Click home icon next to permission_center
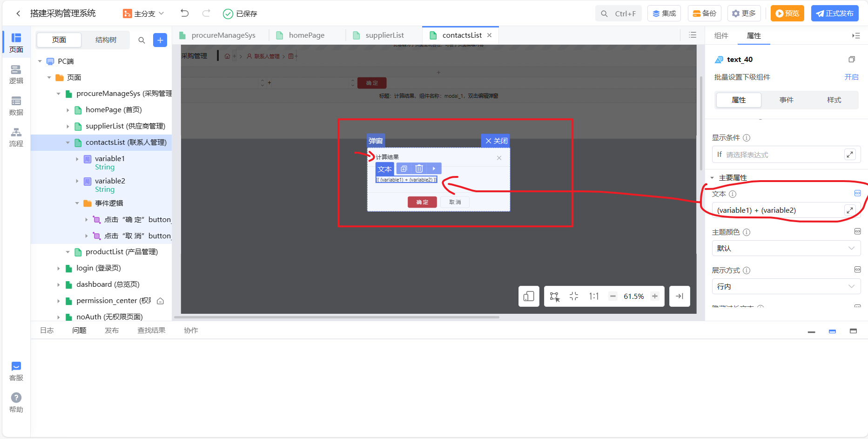The height and width of the screenshot is (439, 868). [161, 301]
